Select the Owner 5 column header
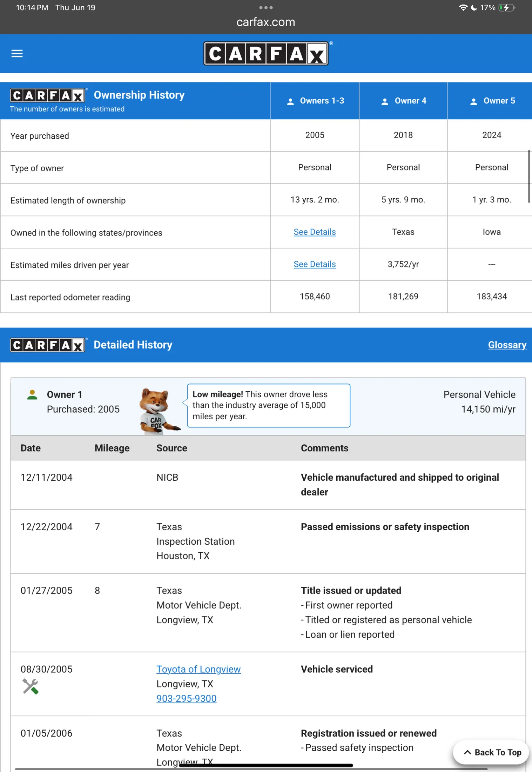Screen dimensions: 532x772 pos(490,101)
